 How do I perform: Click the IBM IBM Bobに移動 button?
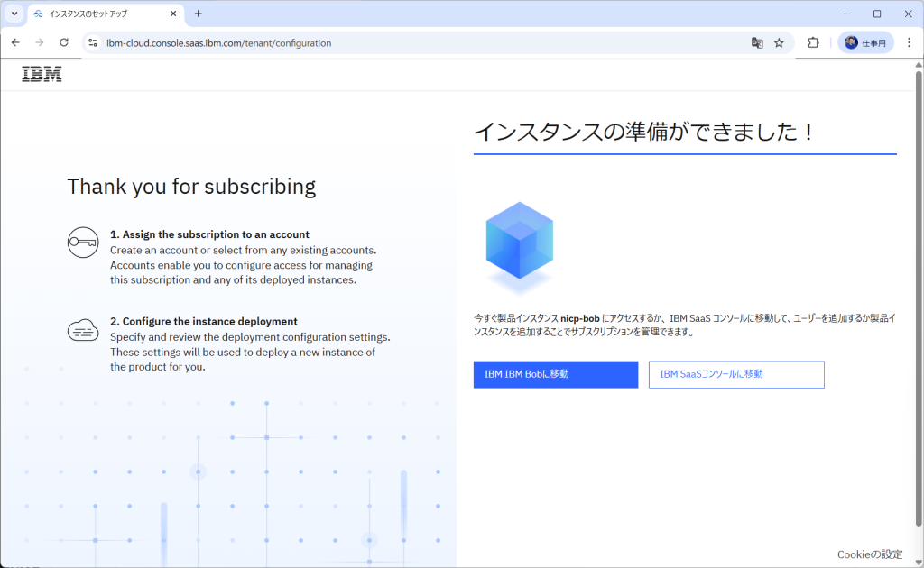(x=556, y=374)
